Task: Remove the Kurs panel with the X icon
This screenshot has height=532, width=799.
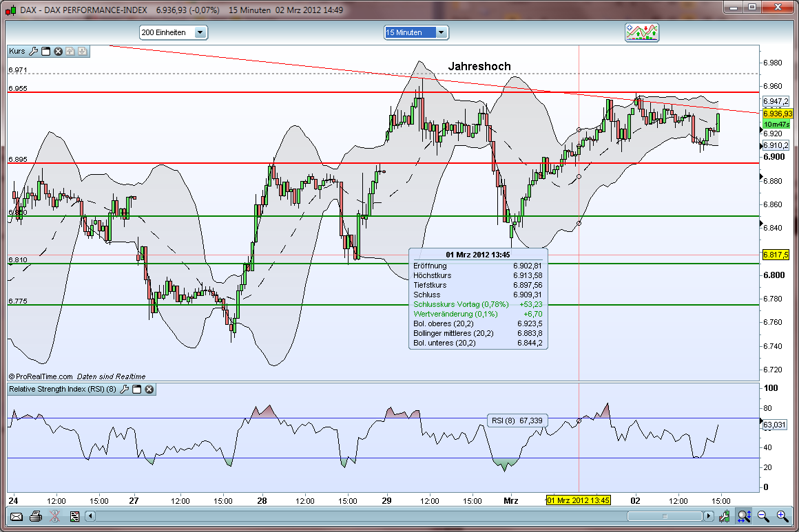Action: 58,51
